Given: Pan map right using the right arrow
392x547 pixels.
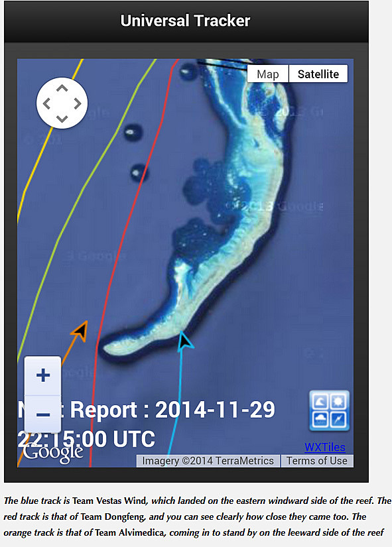Looking at the screenshot, I should click(x=78, y=103).
